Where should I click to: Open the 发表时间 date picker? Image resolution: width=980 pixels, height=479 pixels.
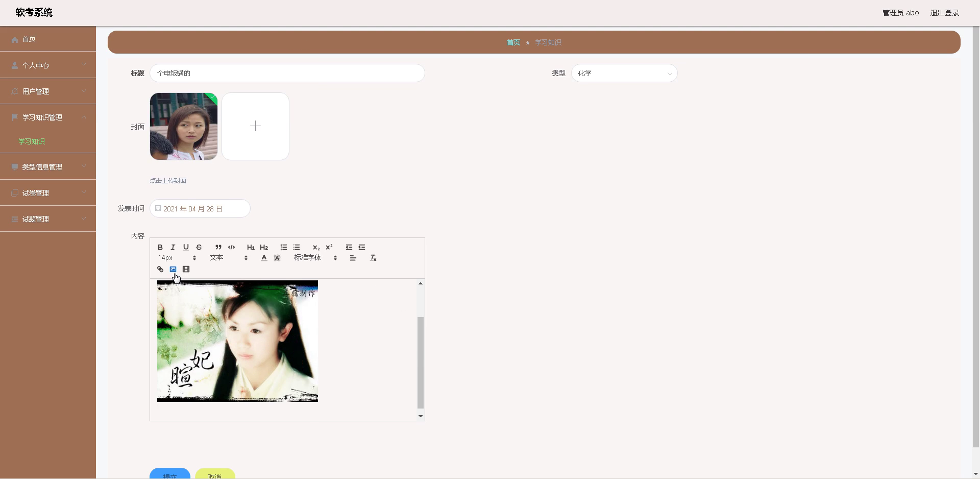[x=200, y=208]
